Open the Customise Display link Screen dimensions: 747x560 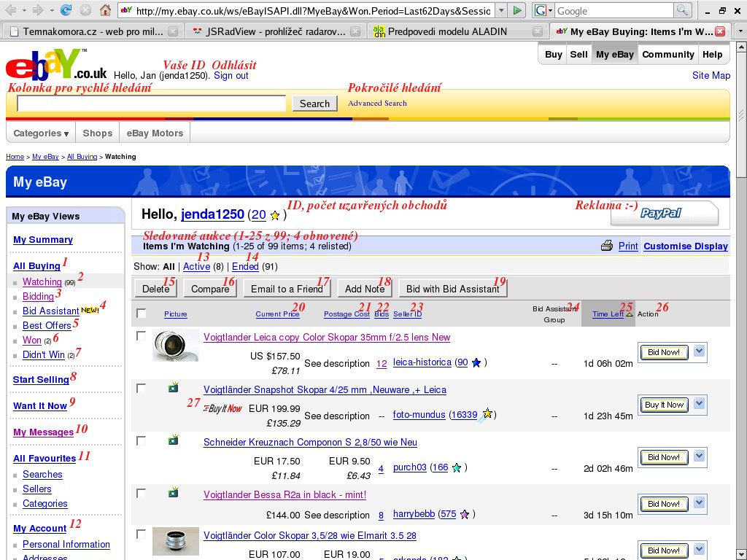tap(686, 246)
